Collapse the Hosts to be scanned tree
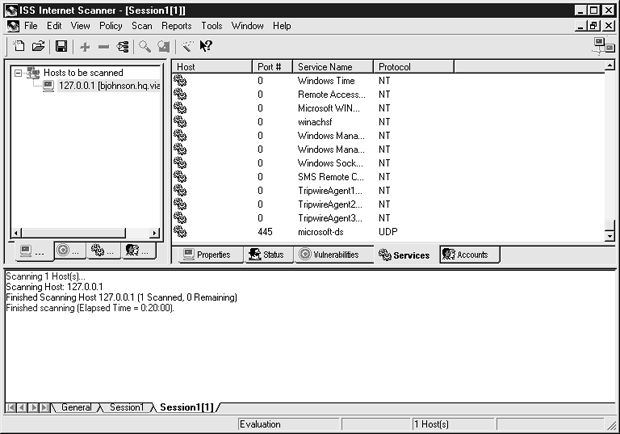This screenshot has height=434, width=620. click(19, 73)
